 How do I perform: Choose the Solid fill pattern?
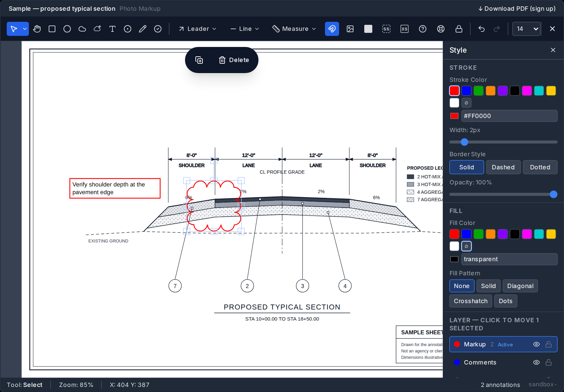(488, 286)
